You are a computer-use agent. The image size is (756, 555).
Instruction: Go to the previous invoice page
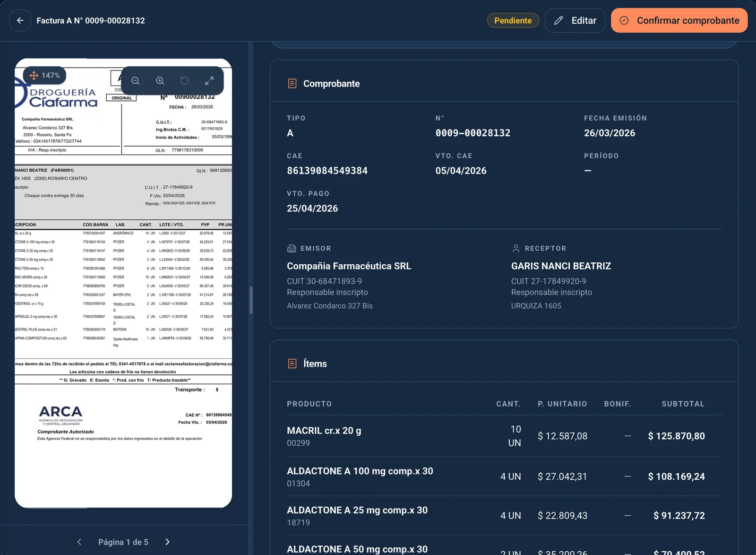tap(79, 542)
